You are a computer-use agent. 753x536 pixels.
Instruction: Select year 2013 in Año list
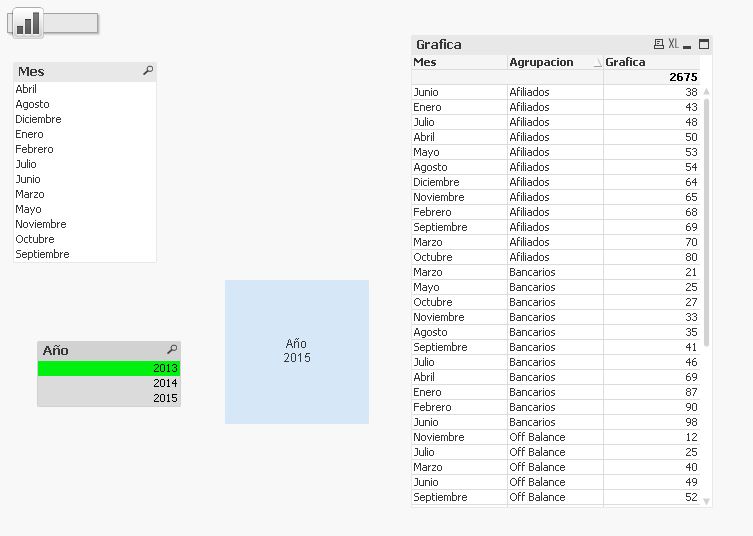click(x=109, y=368)
